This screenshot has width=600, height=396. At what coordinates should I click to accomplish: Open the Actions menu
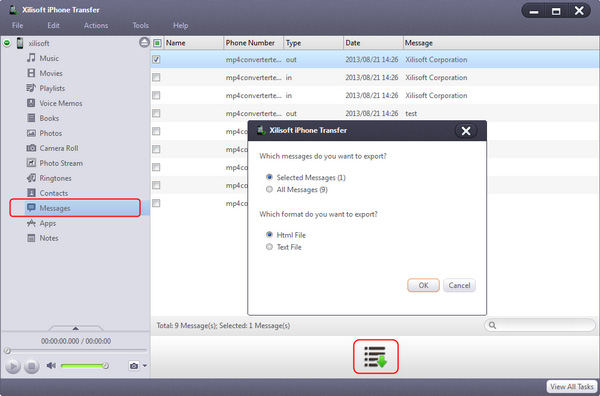[96, 25]
